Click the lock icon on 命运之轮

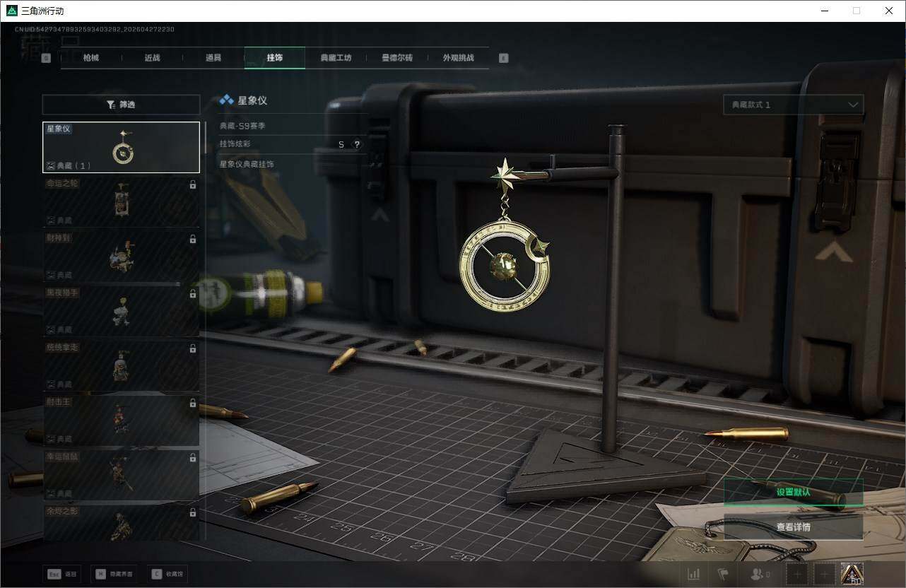pyautogui.click(x=193, y=185)
